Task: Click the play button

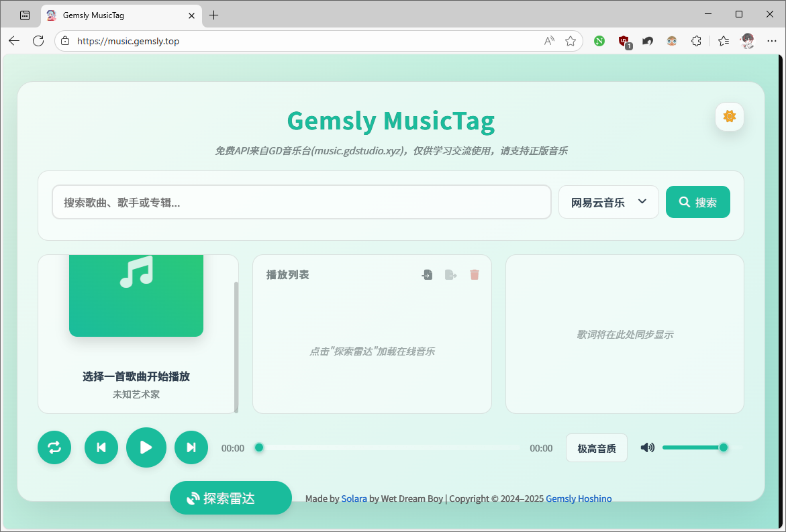Action: pos(146,447)
